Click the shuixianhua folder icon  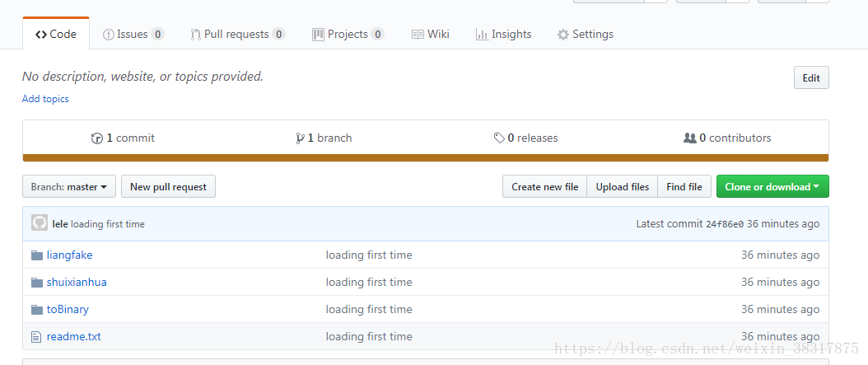[x=37, y=283]
